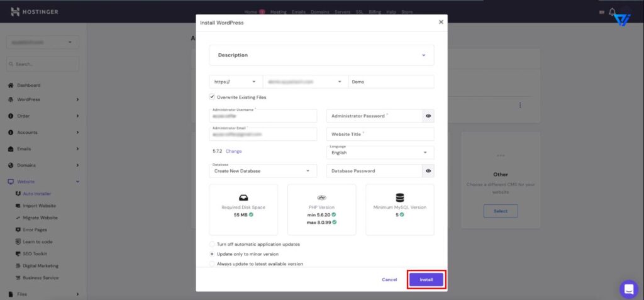Click the Cancel button

tap(389, 280)
